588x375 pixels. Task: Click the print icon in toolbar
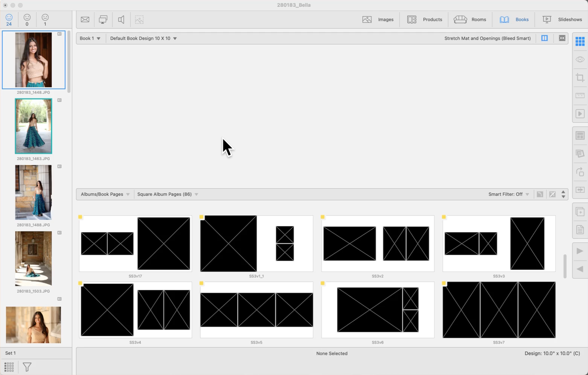pos(103,20)
